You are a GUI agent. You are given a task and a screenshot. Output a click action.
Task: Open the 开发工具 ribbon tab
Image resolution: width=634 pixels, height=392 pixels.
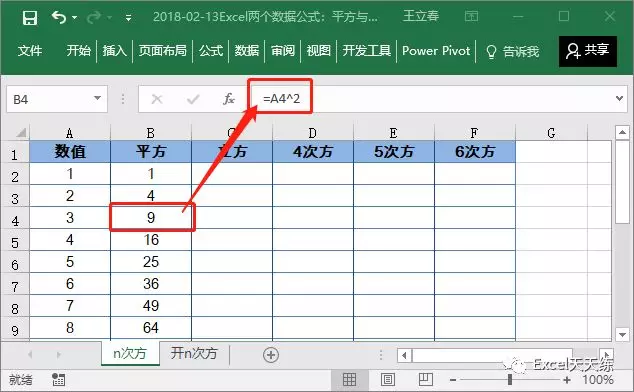(x=367, y=51)
